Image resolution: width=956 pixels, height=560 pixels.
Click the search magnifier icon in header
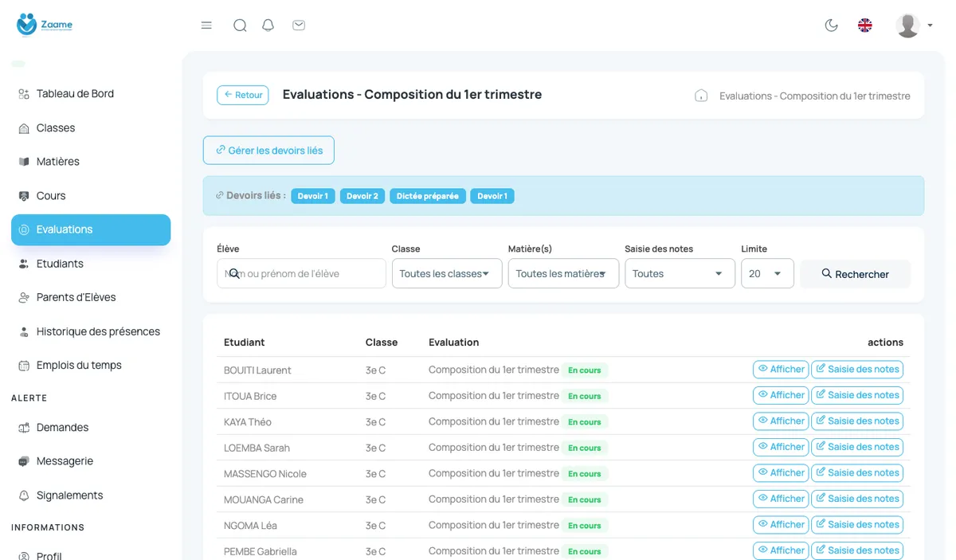point(240,25)
